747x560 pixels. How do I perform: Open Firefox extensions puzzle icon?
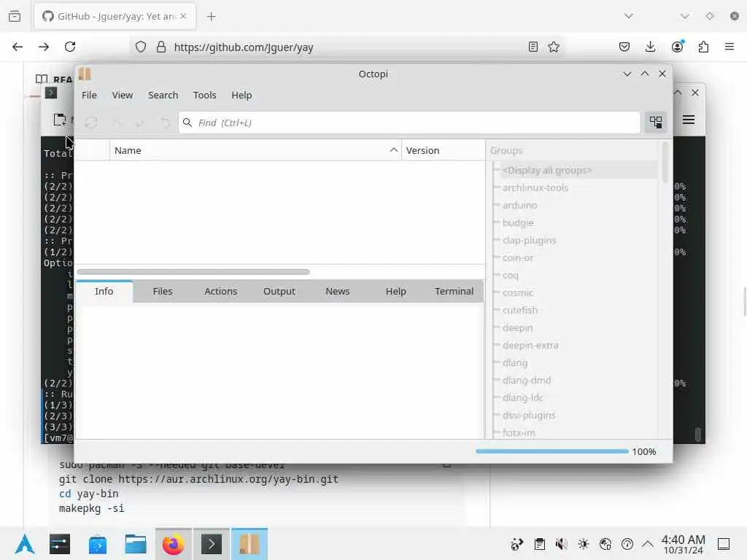point(703,47)
